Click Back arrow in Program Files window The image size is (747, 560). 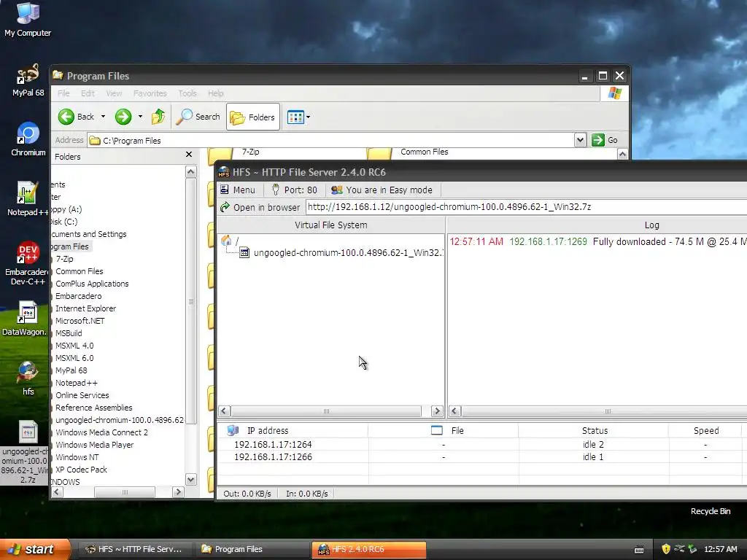76,117
